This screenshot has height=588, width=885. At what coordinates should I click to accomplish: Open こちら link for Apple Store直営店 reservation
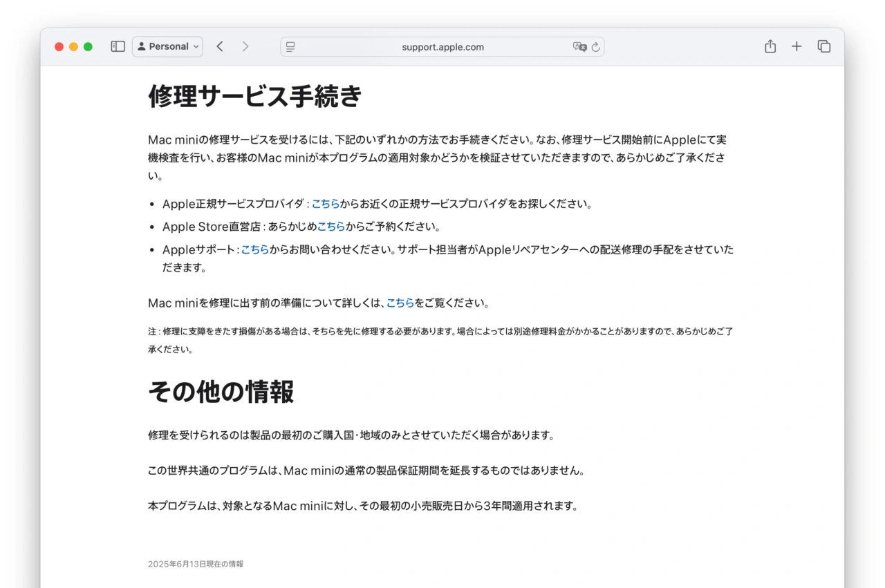pyautogui.click(x=330, y=227)
